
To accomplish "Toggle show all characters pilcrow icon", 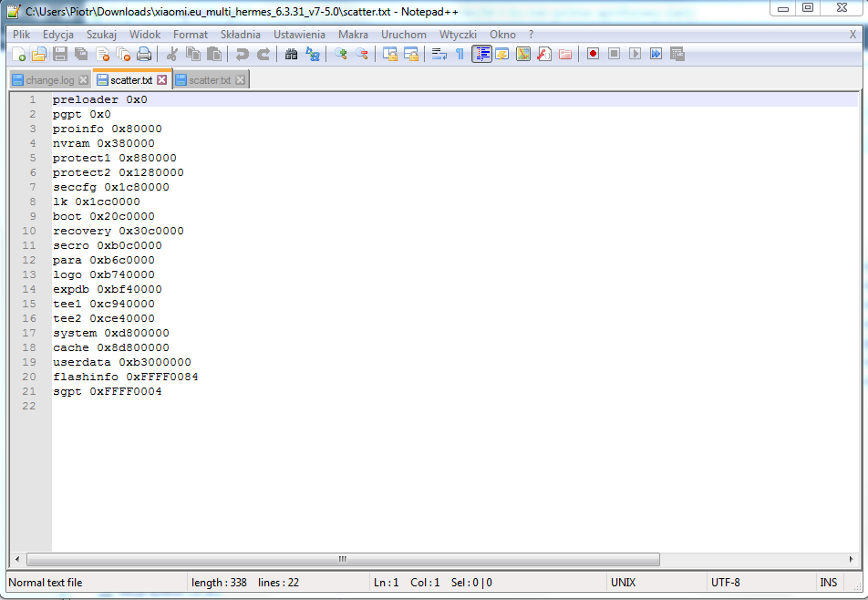I will [460, 55].
